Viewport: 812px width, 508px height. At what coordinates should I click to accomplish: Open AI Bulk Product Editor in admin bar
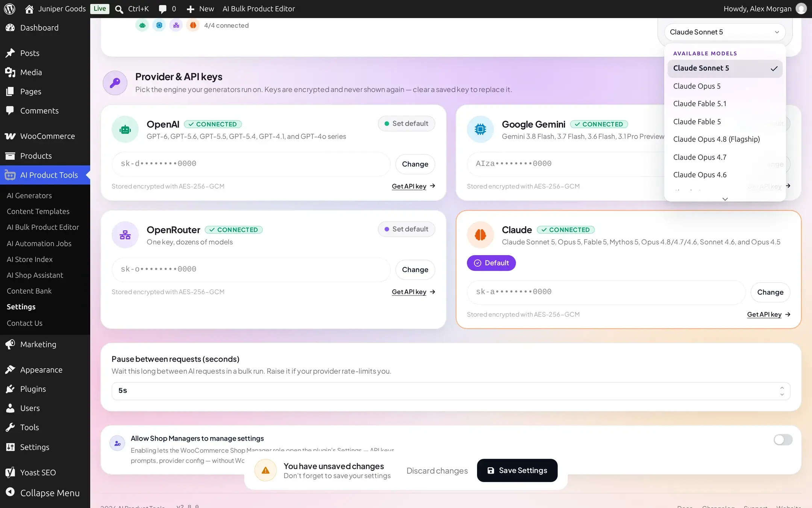[x=259, y=9]
